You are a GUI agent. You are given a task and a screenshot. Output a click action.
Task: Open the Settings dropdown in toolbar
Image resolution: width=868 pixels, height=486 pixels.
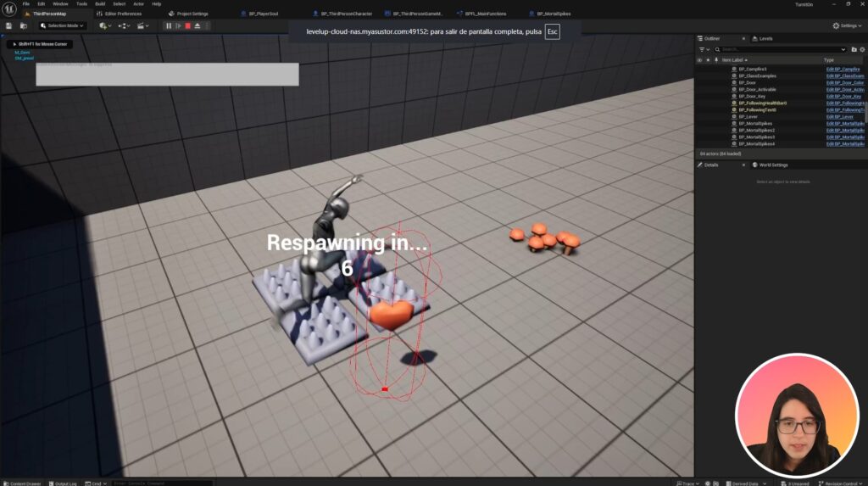[x=847, y=25]
